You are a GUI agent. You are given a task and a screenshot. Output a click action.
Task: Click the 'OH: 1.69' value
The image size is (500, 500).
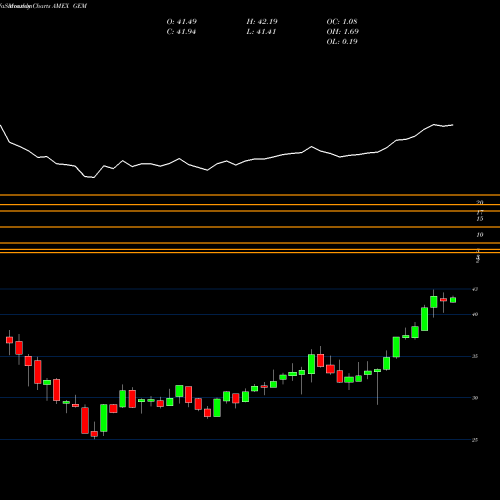click(343, 32)
